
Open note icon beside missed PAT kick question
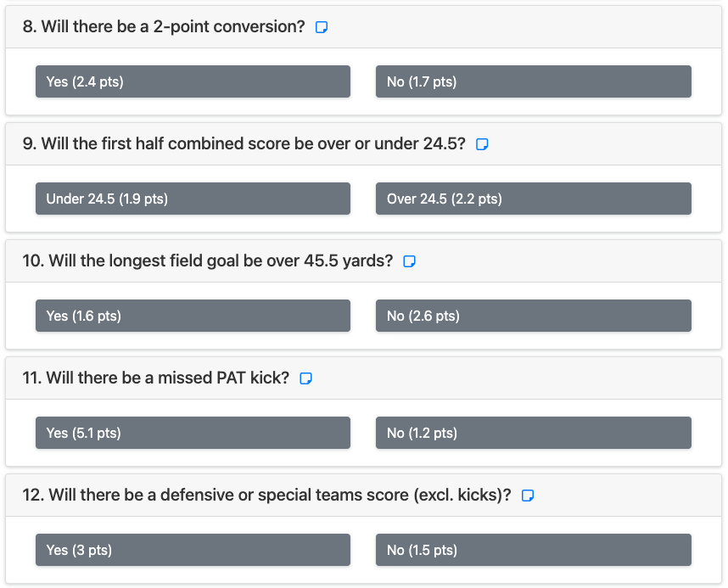(305, 378)
